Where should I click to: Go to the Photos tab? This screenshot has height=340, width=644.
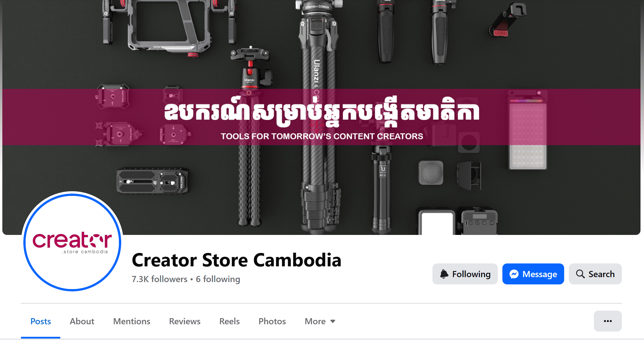(272, 321)
